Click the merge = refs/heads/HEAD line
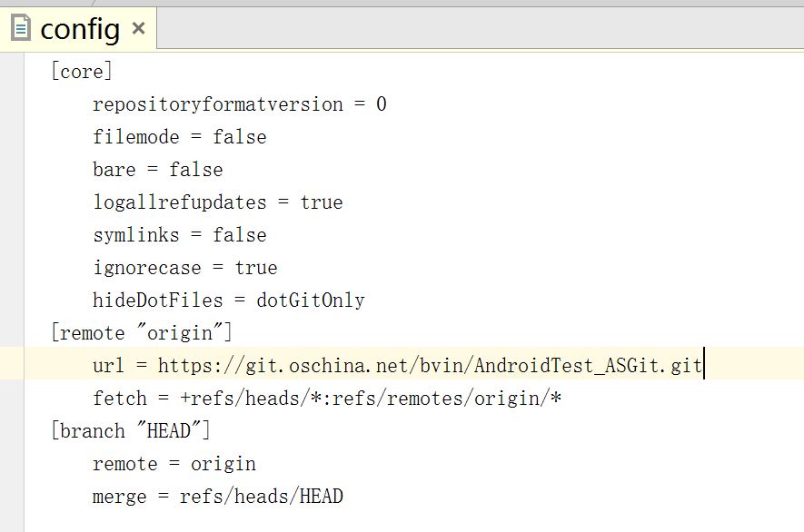This screenshot has height=532, width=804. [217, 497]
